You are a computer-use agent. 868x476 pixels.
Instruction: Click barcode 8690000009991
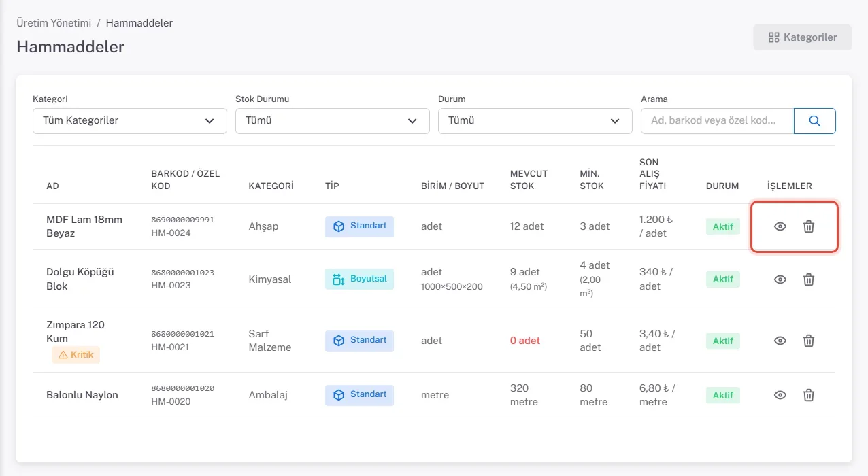[182, 220]
